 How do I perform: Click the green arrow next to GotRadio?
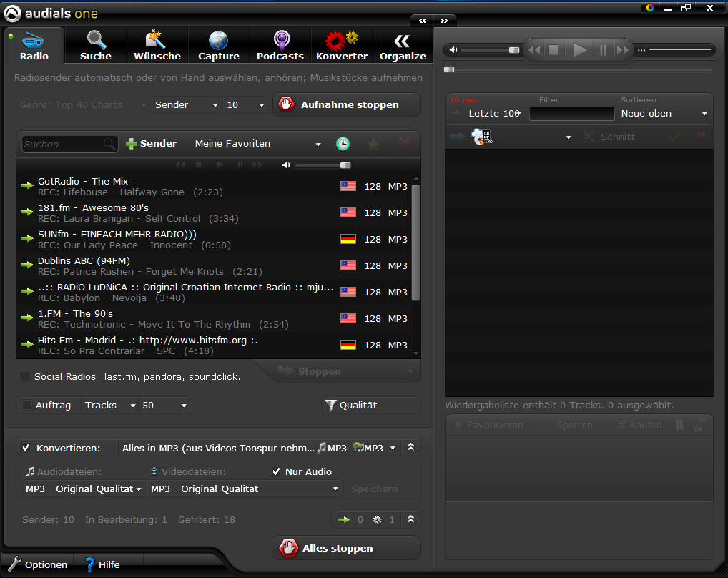pos(26,186)
